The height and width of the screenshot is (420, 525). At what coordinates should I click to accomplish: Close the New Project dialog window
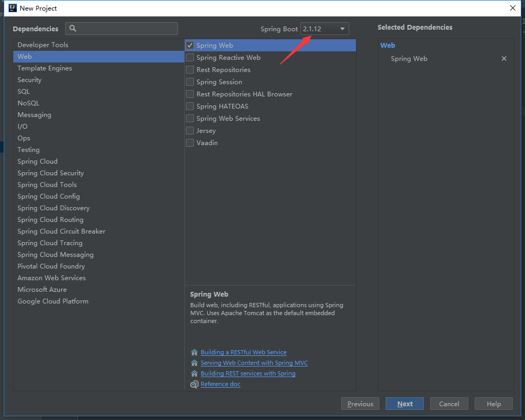pyautogui.click(x=513, y=8)
